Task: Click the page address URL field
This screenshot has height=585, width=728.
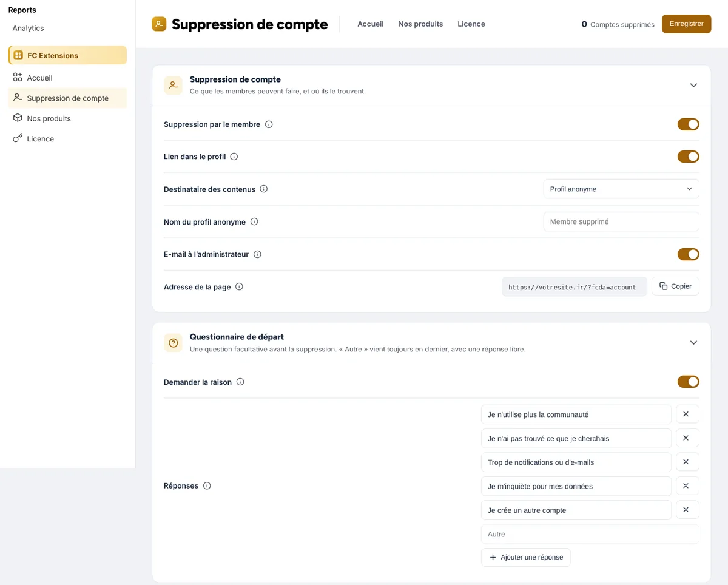Action: coord(575,287)
